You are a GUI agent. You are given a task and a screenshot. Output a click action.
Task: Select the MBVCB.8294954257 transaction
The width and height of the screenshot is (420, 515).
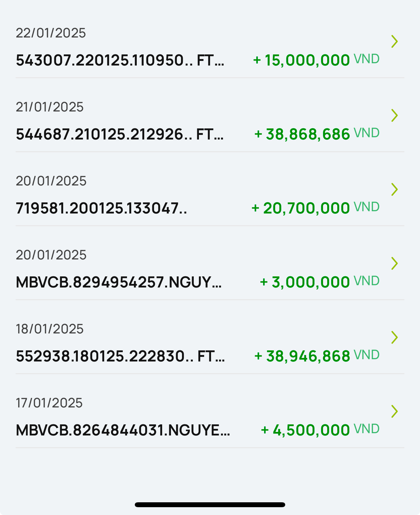(119, 282)
